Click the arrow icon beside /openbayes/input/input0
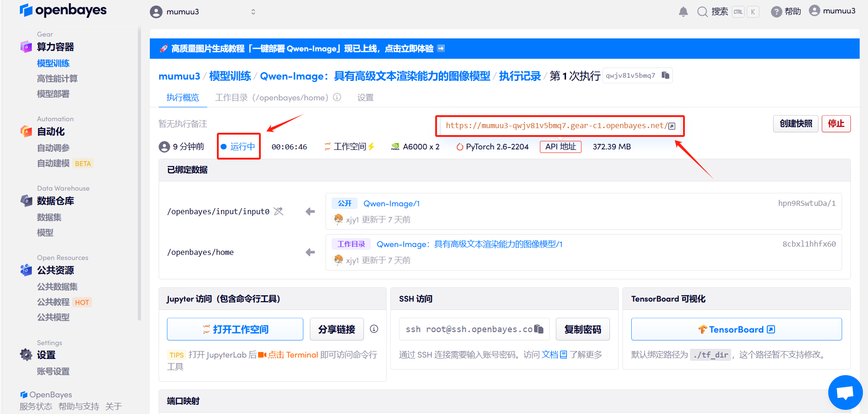 click(310, 211)
